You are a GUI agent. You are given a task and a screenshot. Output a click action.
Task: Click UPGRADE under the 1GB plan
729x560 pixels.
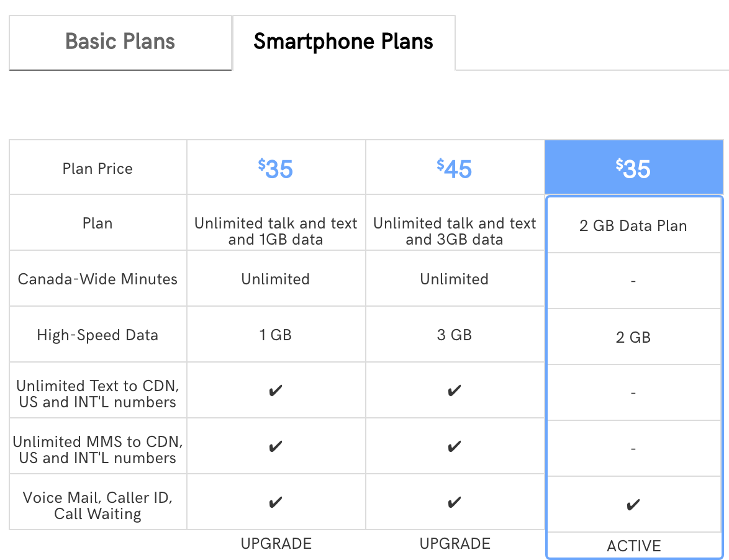click(276, 544)
